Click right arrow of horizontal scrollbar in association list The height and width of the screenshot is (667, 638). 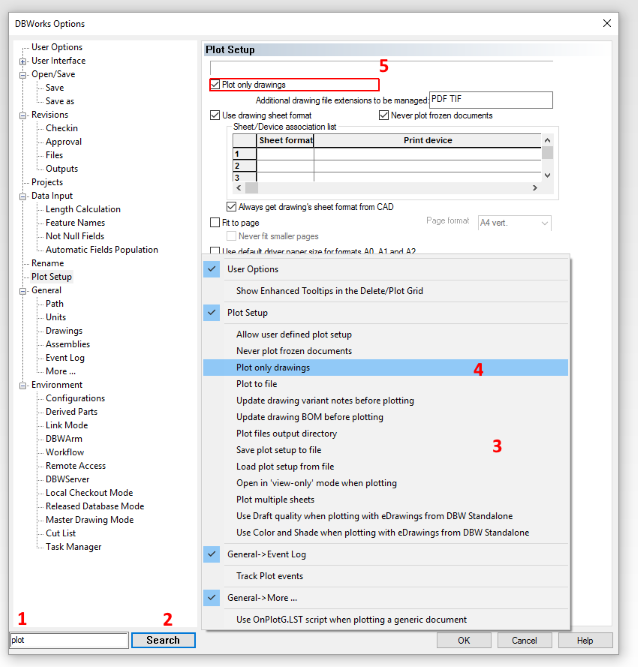(x=535, y=188)
